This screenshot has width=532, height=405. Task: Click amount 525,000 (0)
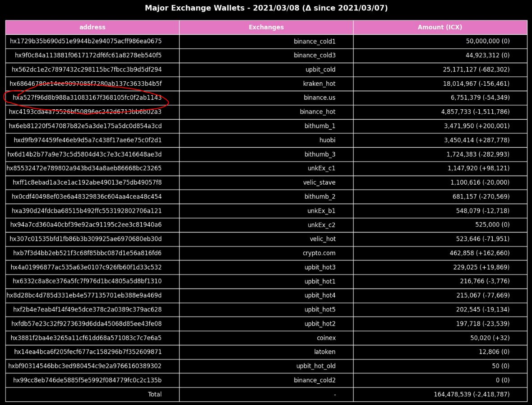coord(492,225)
